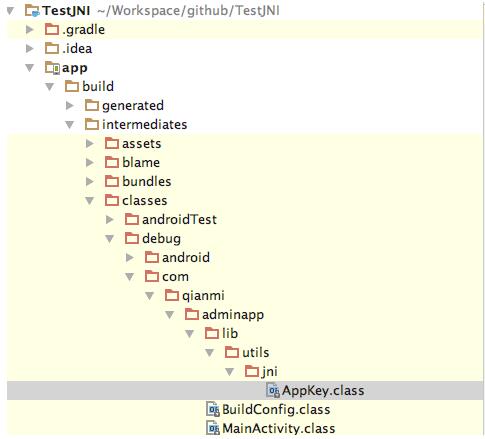The height and width of the screenshot is (439, 485).
Task: Select the MainActivity.class file name
Action: (x=279, y=429)
